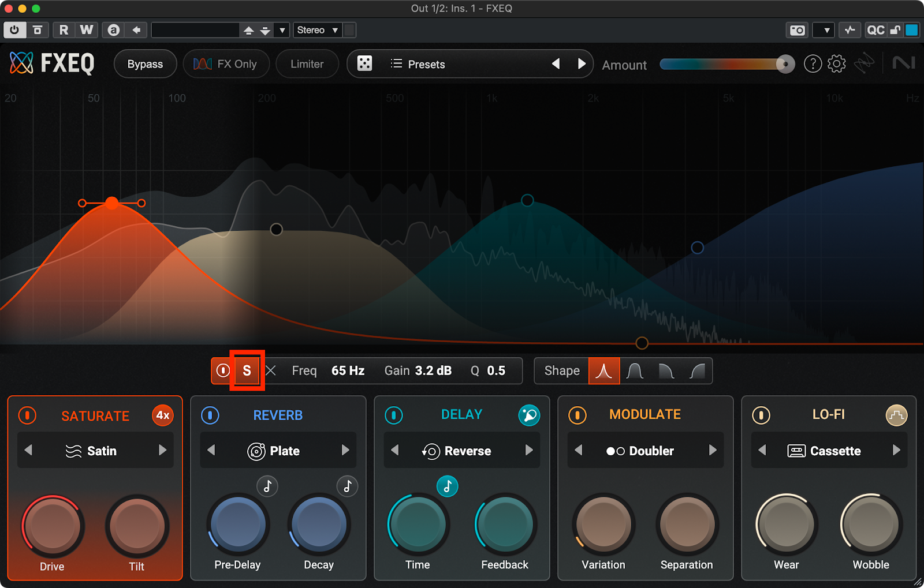Click the host preset name field
Screen dimensions: 924x588
(x=195, y=30)
